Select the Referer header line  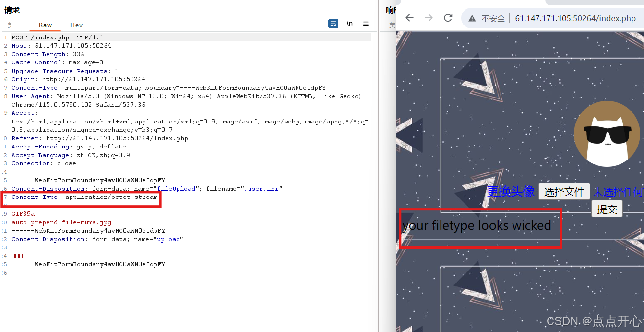(x=100, y=138)
